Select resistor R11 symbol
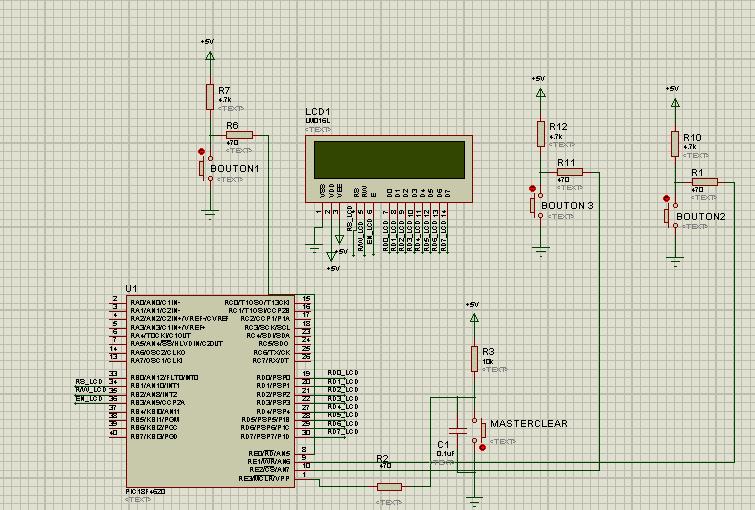The width and height of the screenshot is (755, 510). click(x=570, y=172)
